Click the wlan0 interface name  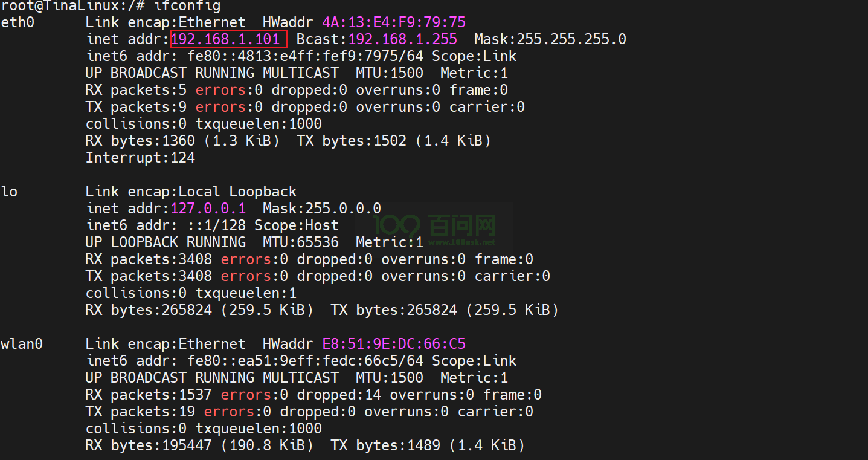pyautogui.click(x=22, y=345)
